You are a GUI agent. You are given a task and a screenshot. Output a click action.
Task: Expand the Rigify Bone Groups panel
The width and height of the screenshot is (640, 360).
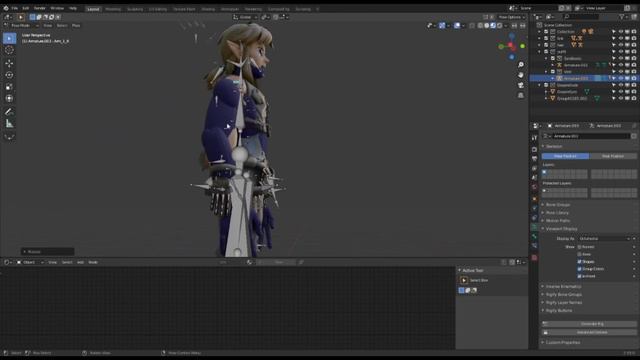[564, 295]
